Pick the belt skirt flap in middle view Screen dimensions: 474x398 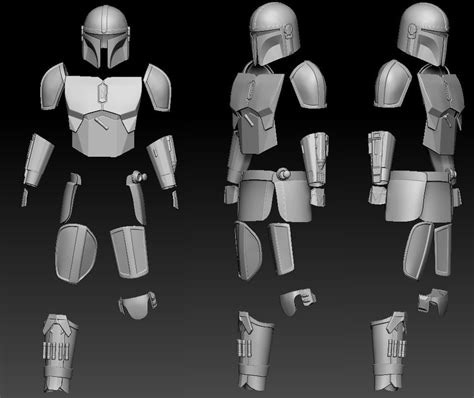(275, 197)
